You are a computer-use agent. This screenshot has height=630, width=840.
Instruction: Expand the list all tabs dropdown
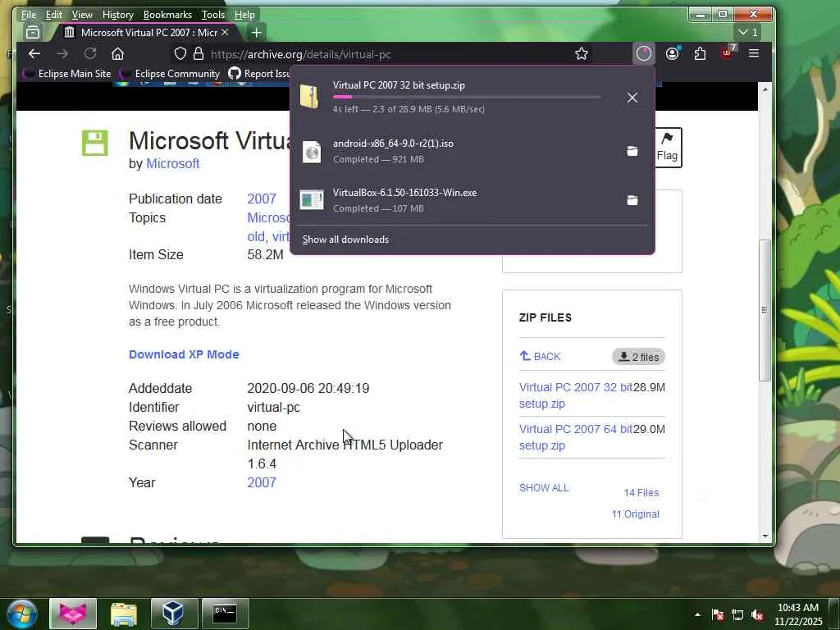click(748, 32)
